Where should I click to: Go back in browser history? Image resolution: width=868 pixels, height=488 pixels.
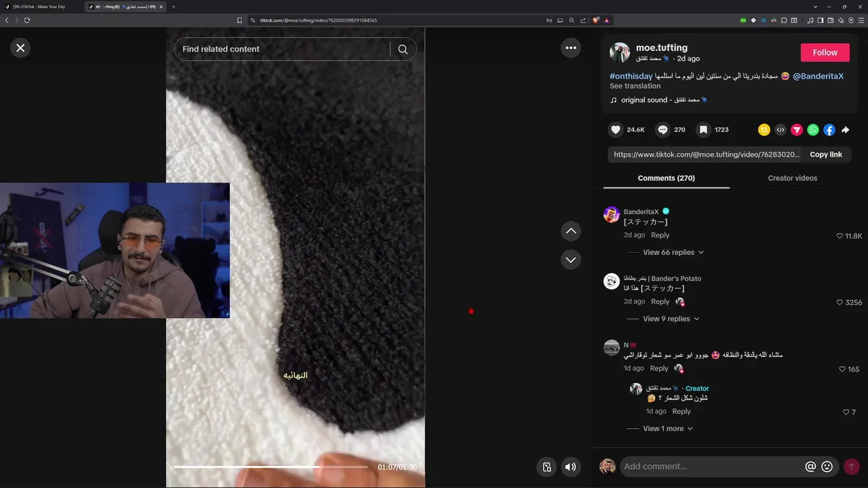click(x=7, y=20)
